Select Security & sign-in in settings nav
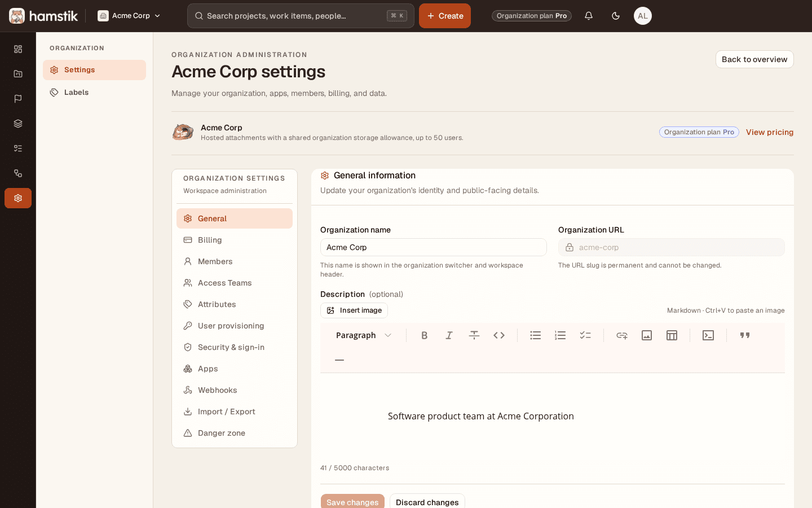Screen dimensions: 812x508 click(x=235, y=347)
